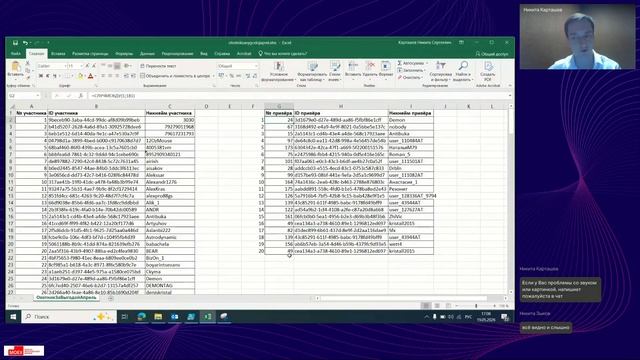Image resolution: width=640 pixels, height=360 pixels.
Task: Open the File (Файл) tab
Action: click(x=16, y=53)
